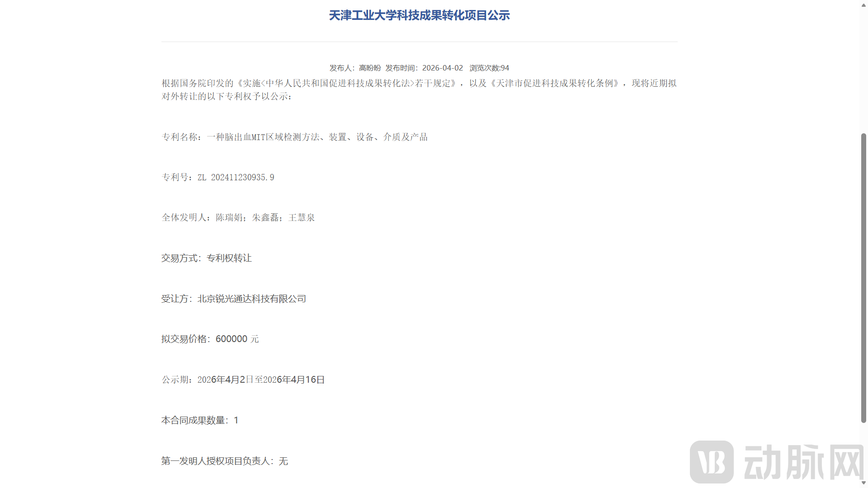Click the scrollbar down arrow
The width and height of the screenshot is (868, 488).
point(864,483)
